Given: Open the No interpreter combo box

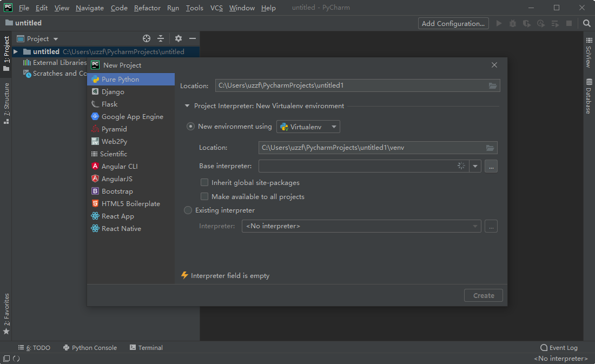Looking at the screenshot, I should [361, 226].
